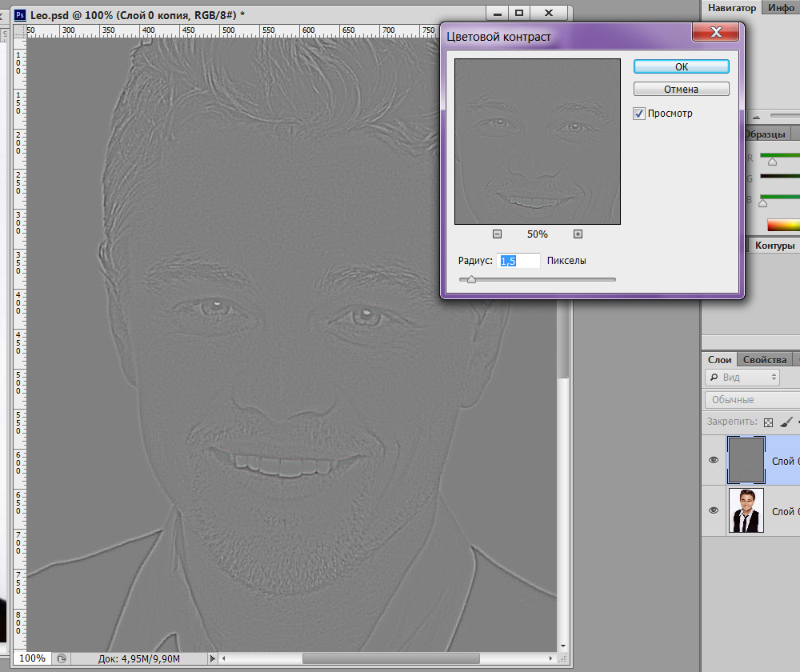
Task: Expand the document status bar arrow menu
Action: click(212, 658)
